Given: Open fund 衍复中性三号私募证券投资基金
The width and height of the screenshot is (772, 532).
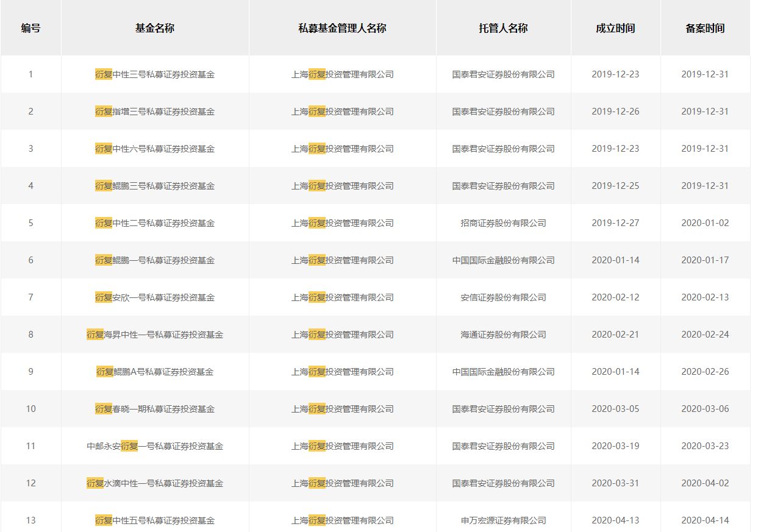Looking at the screenshot, I should tap(155, 74).
